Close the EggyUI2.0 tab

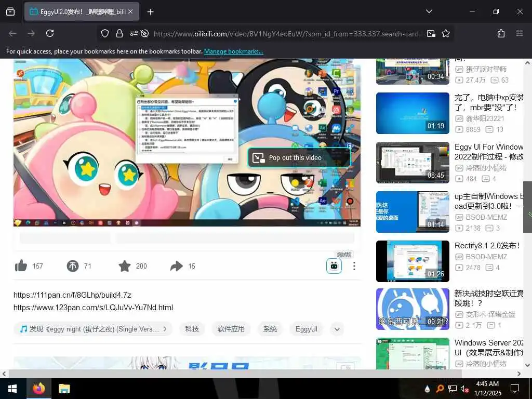click(x=130, y=11)
